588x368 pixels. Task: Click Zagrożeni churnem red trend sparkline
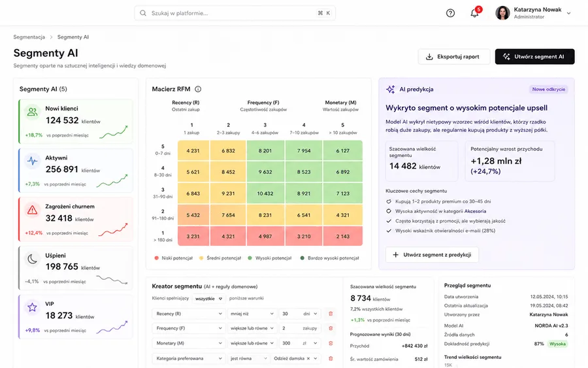[113, 230]
